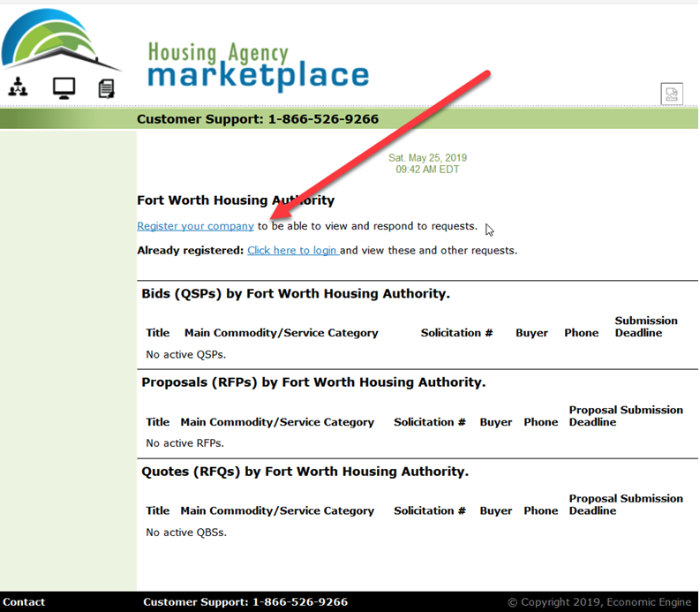Click 'Buyer' column header in Proposals table
Viewport: 700px width, 612px height.
496,422
